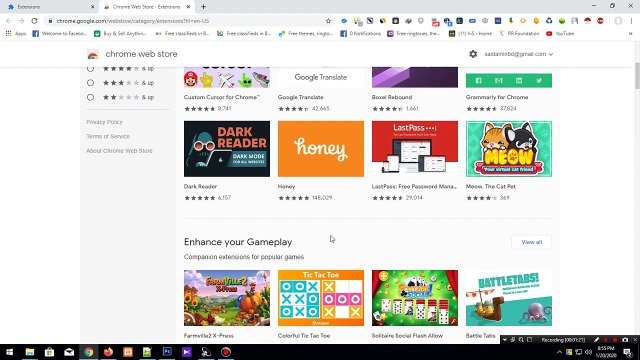Click the chrome web store logo

pyautogui.click(x=93, y=54)
